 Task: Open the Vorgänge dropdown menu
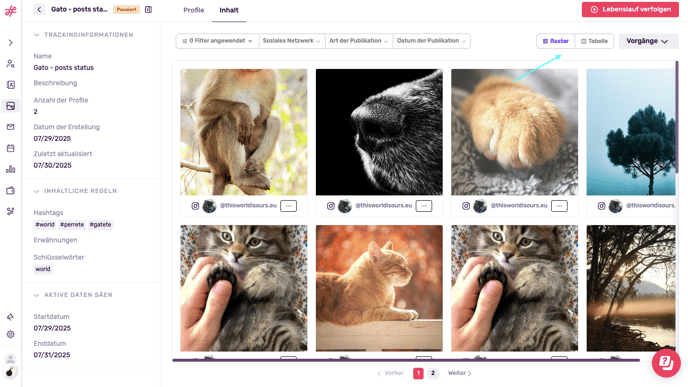pyautogui.click(x=648, y=41)
